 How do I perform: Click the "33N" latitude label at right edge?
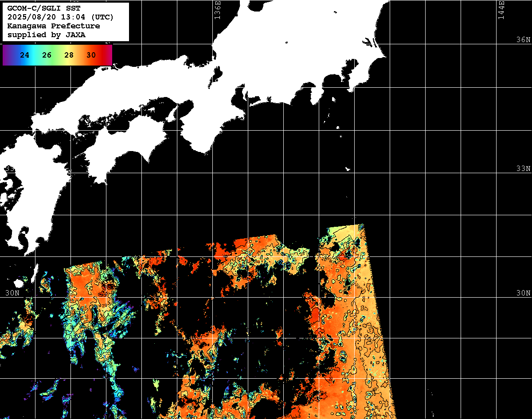(524, 169)
